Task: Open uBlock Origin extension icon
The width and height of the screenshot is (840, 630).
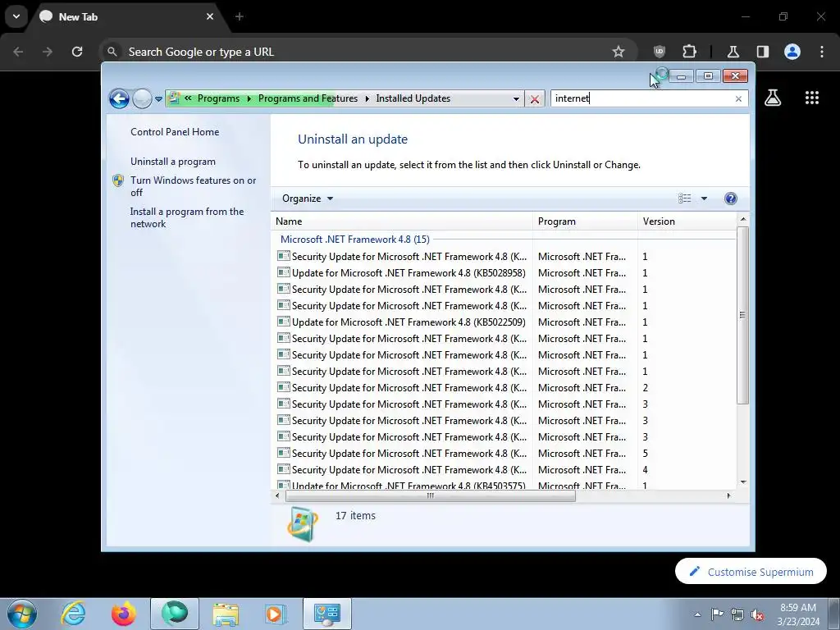Action: click(x=660, y=52)
